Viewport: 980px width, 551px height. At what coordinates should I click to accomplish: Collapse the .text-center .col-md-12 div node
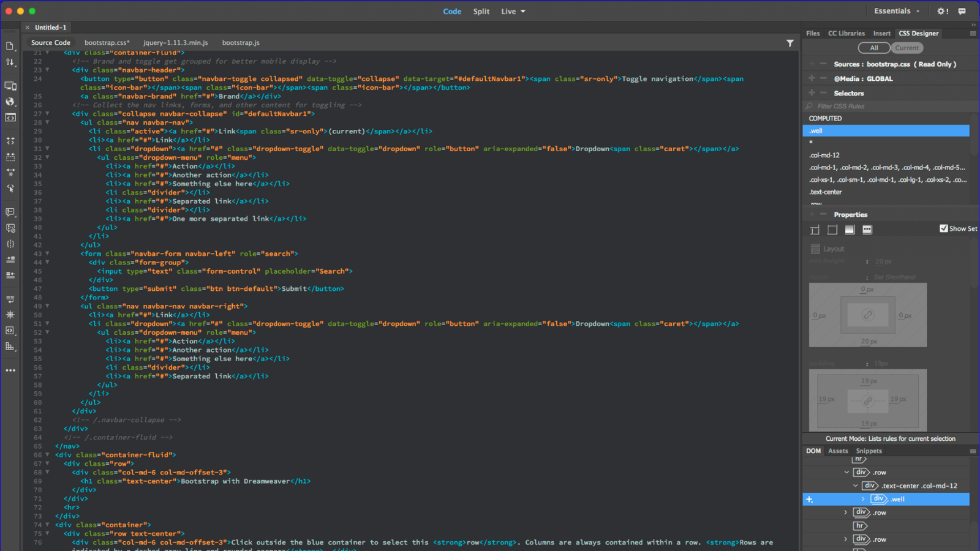click(x=856, y=485)
